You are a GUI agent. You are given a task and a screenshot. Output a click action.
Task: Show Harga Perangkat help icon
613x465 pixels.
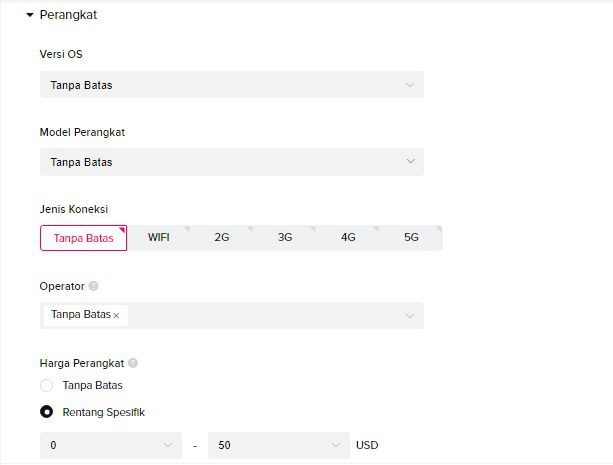[x=133, y=363]
